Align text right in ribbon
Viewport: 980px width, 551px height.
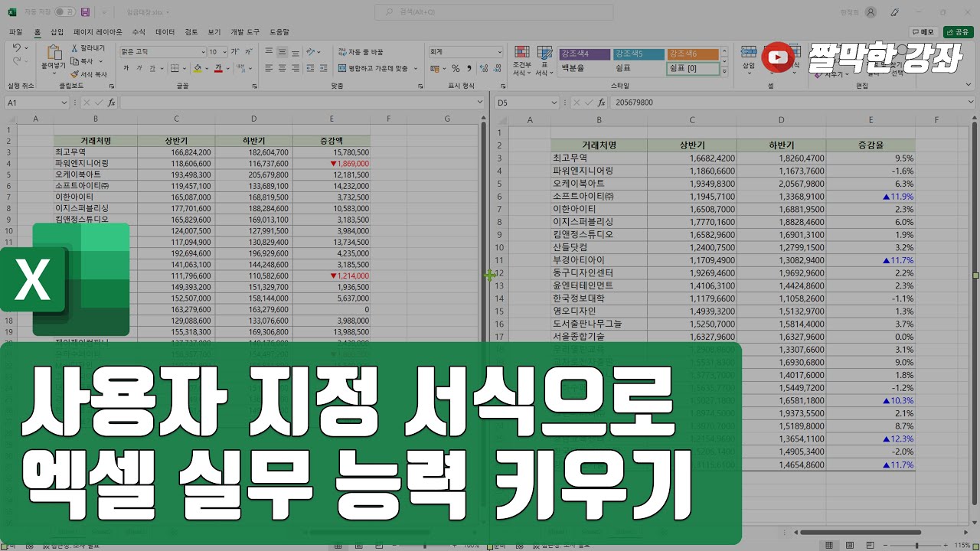[296, 68]
